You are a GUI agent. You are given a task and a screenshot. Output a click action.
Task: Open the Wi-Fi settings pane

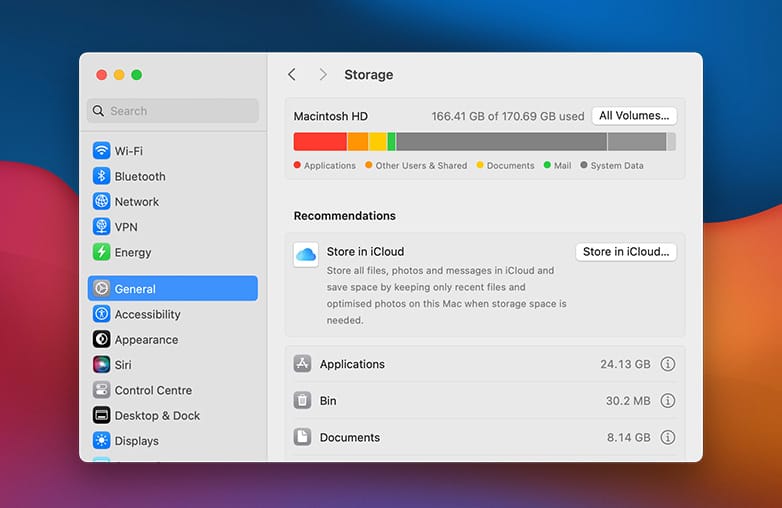coord(173,151)
